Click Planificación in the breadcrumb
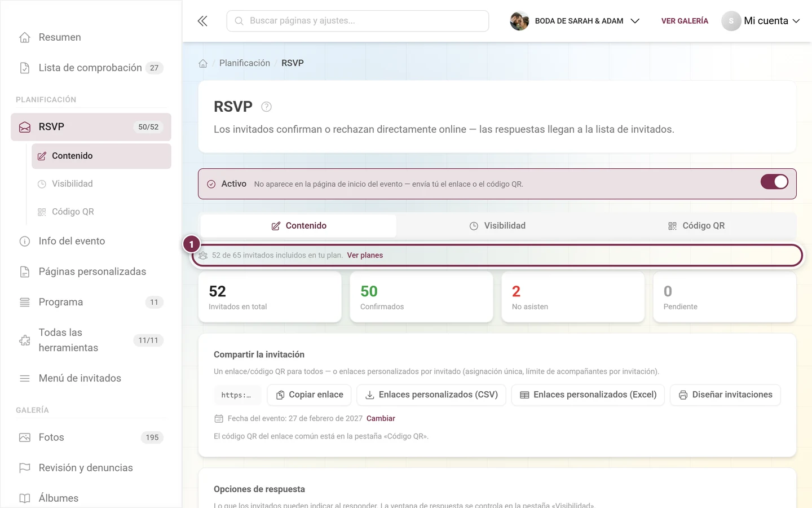This screenshot has height=508, width=812. tap(245, 63)
